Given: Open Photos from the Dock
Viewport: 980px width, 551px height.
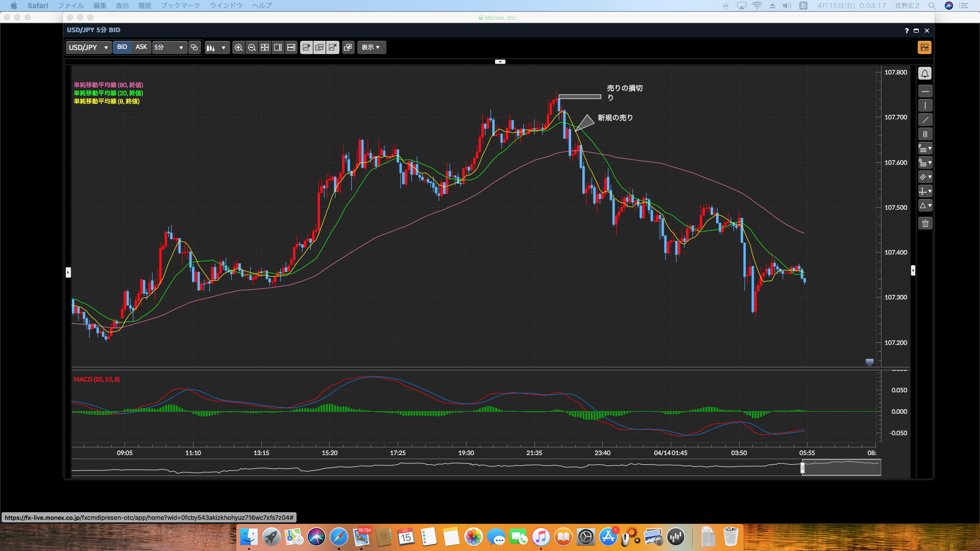Looking at the screenshot, I should 474,537.
